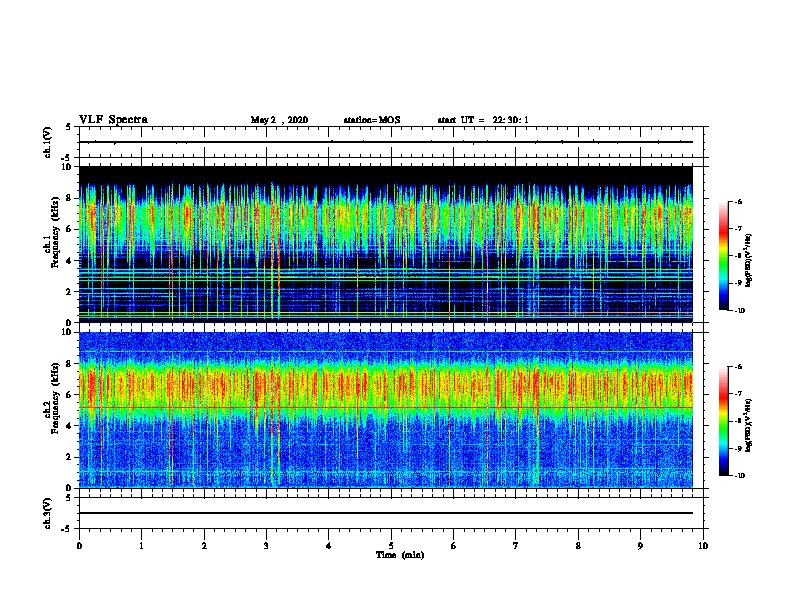
Task: Click the '8' kHz tick on ch.1 axis
Action: pos(69,198)
